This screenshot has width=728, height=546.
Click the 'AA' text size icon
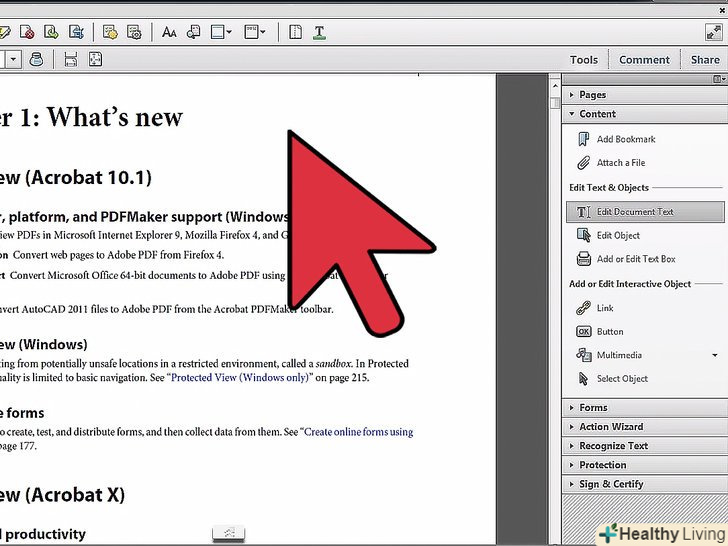coord(169,32)
